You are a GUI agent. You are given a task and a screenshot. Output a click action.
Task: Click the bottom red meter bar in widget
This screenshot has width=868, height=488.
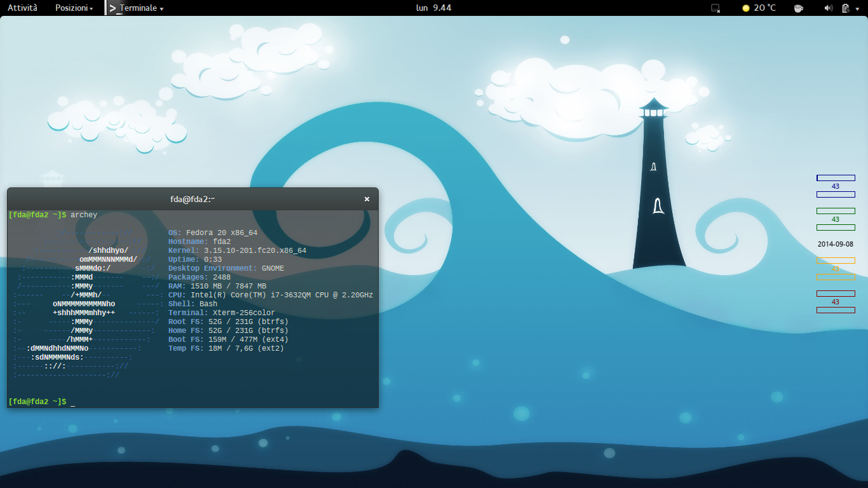[x=836, y=310]
